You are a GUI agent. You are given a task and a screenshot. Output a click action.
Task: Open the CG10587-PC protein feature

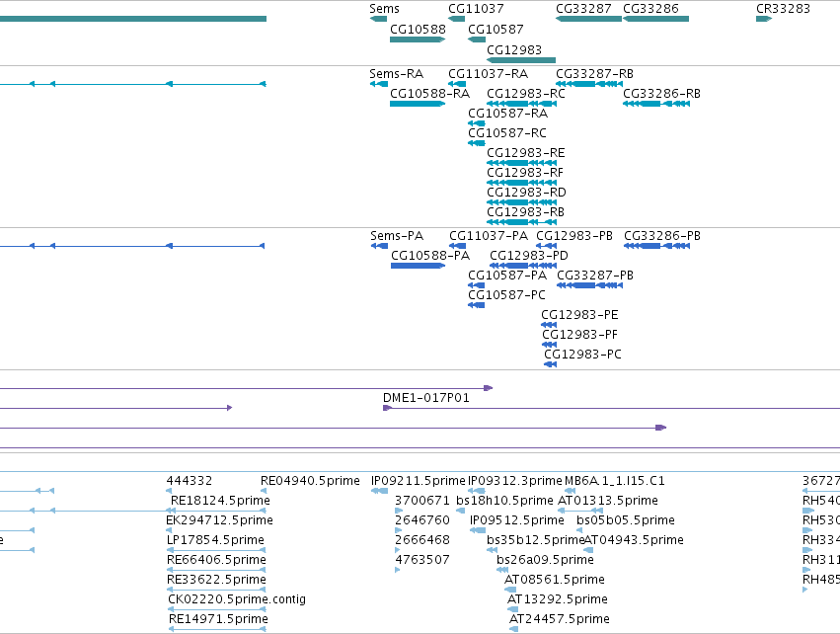476,305
